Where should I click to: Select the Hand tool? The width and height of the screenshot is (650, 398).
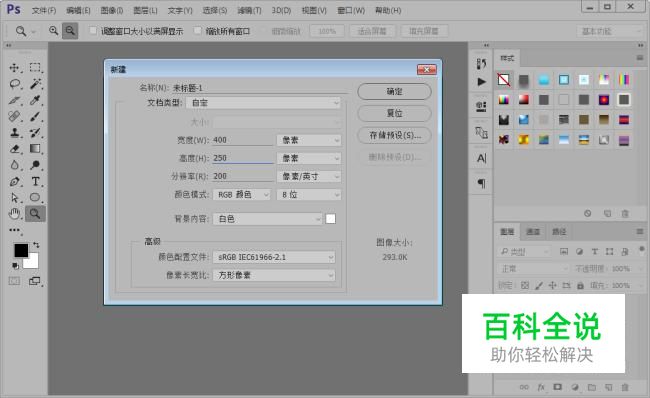15,214
